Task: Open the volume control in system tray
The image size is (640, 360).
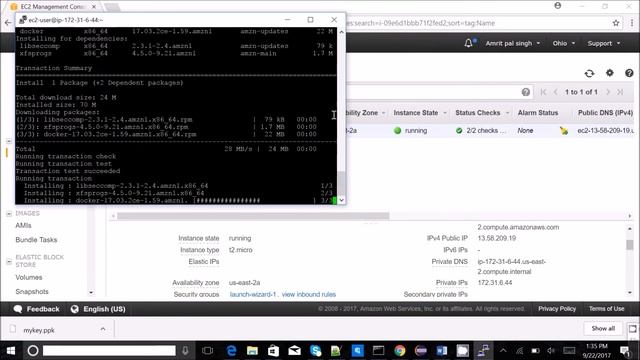Action: coord(551,351)
